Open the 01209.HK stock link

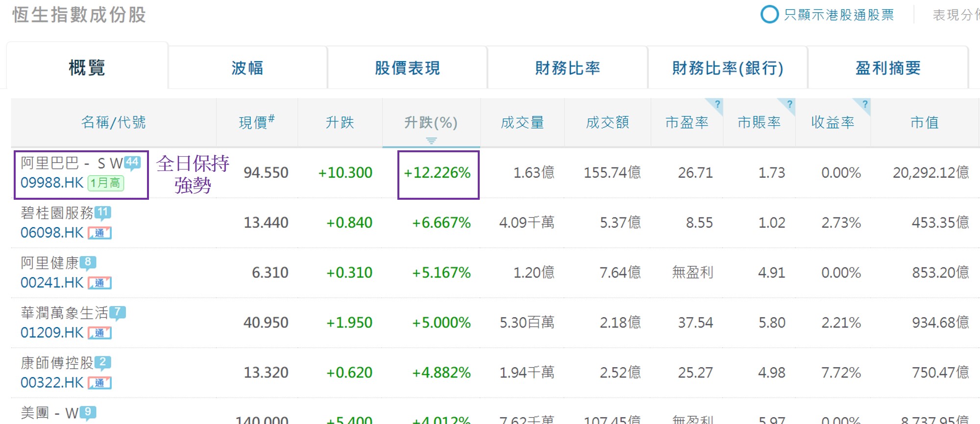[52, 333]
